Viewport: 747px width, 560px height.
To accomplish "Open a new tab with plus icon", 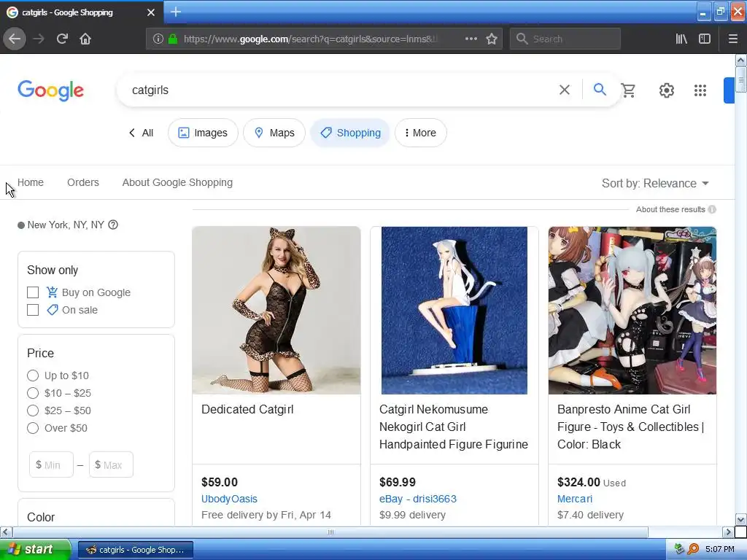I will (176, 12).
